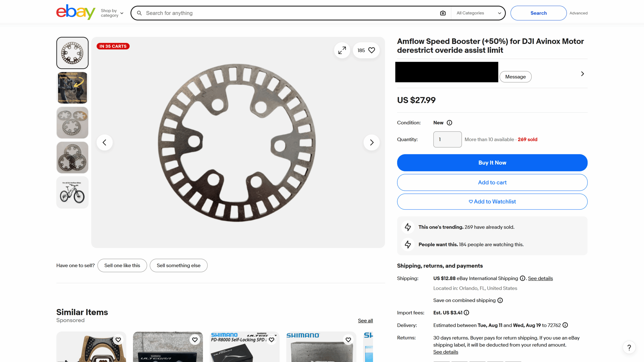Viewport: 644px width, 362px height.
Task: Open Shop by category dropdown
Action: [x=112, y=13]
